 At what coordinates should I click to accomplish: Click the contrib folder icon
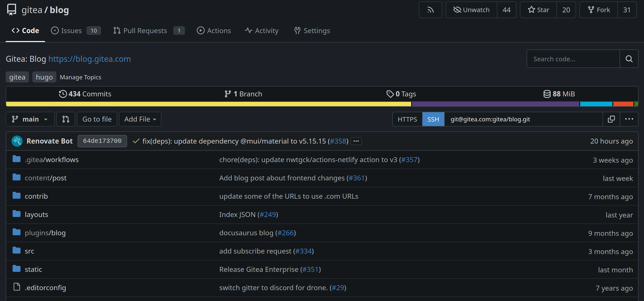(17, 195)
